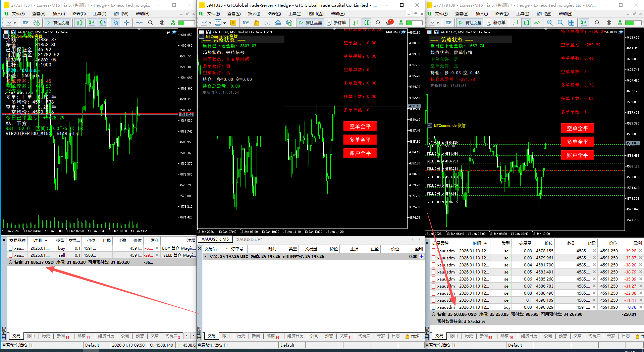
Task: Toggle candlestick mode in the left window toolbar
Action: click(79, 23)
